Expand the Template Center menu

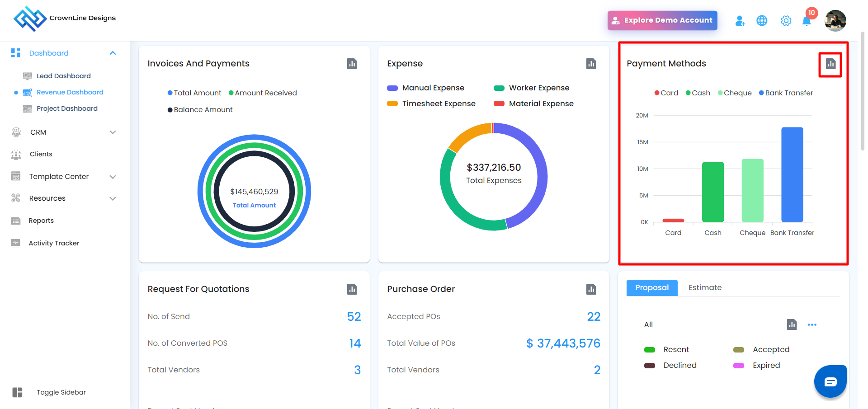pyautogui.click(x=113, y=177)
